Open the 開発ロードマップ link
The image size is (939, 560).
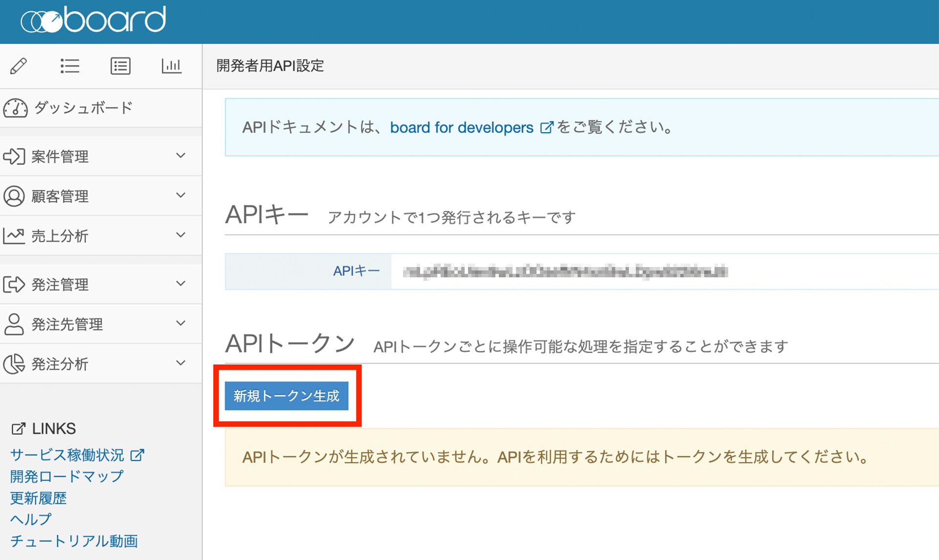pyautogui.click(x=67, y=476)
